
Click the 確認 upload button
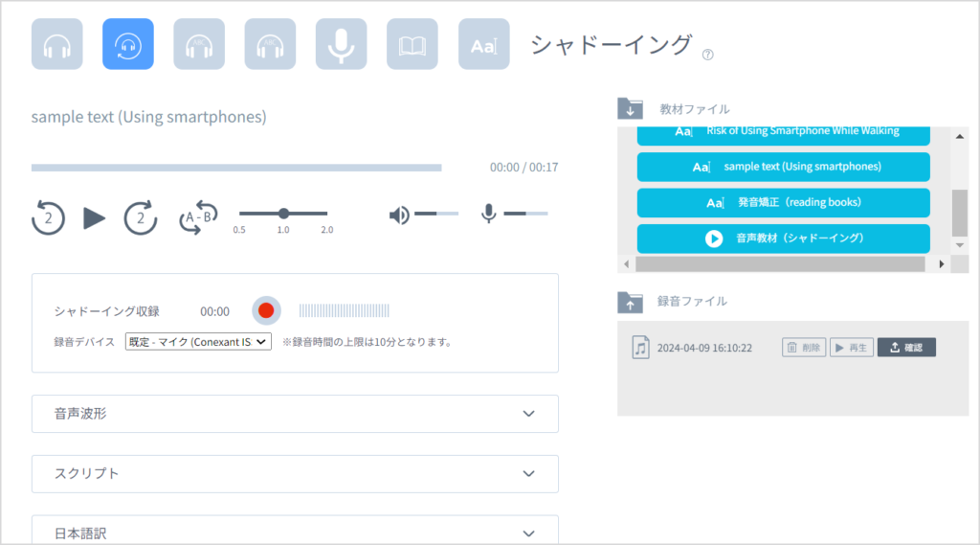coord(906,348)
